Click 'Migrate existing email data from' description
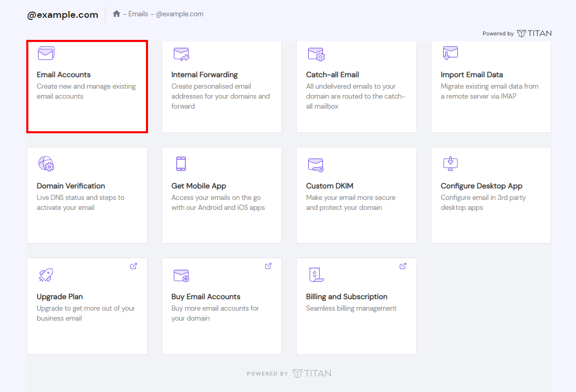The image size is (576, 392). coord(490,91)
